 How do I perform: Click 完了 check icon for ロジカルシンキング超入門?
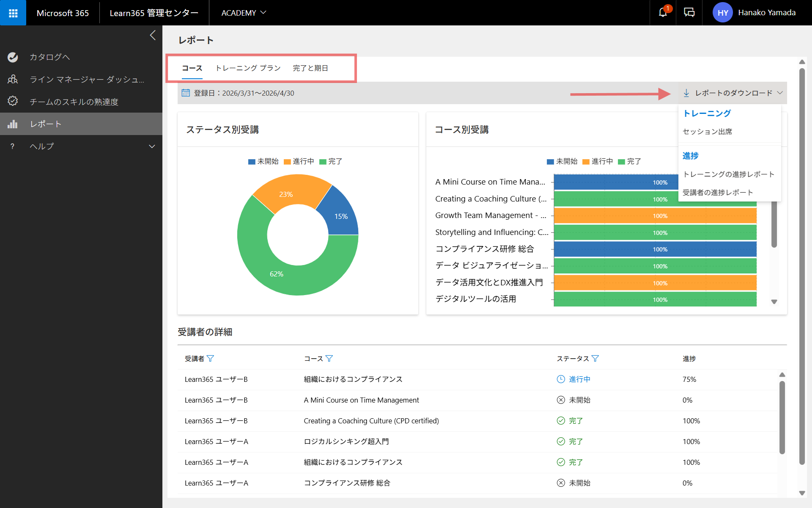tap(561, 442)
